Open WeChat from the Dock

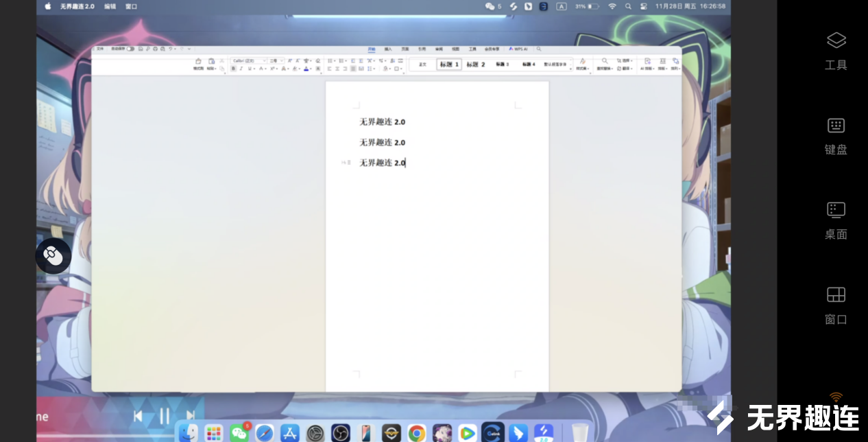click(239, 432)
